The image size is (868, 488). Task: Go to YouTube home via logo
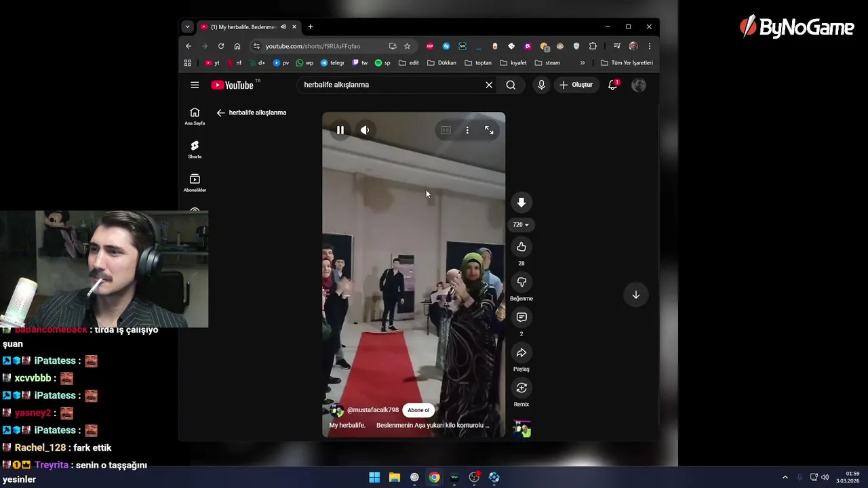click(233, 85)
